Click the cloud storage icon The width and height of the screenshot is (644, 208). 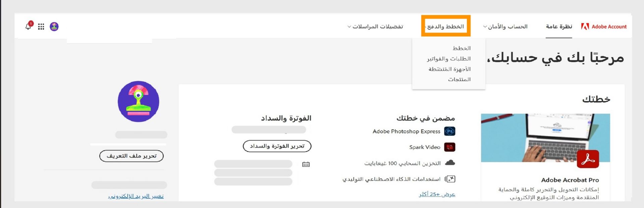[449, 163]
